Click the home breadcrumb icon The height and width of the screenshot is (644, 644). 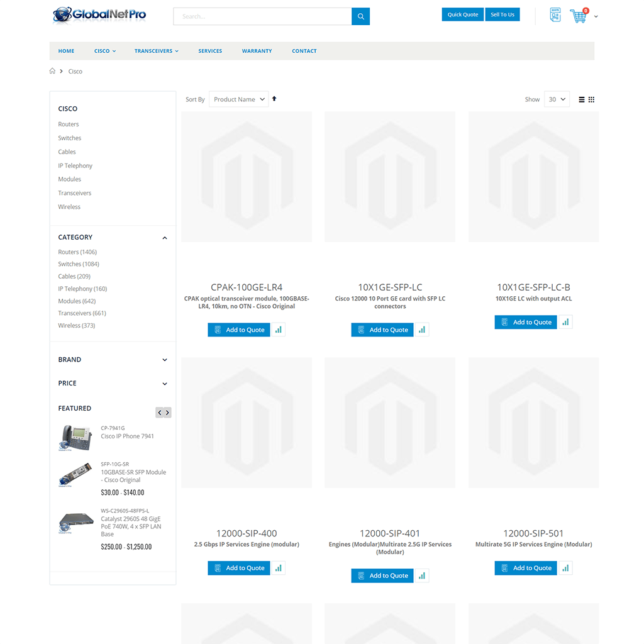53,71
